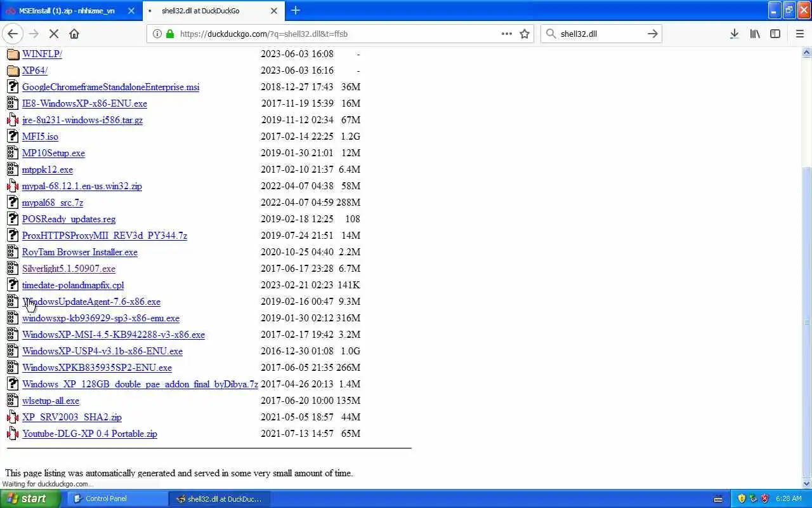Download WindowsXP-MSI-4.5-KB942288-v3-x86.exe

point(114,335)
